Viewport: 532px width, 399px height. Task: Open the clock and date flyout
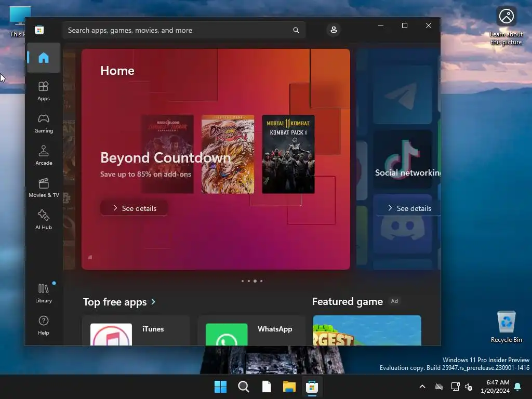click(495, 387)
